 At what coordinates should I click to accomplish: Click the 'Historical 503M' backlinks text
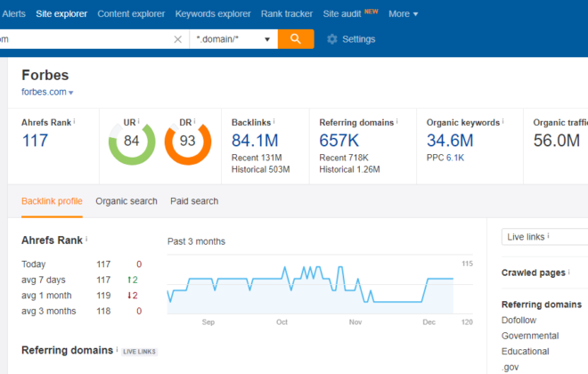(x=261, y=169)
